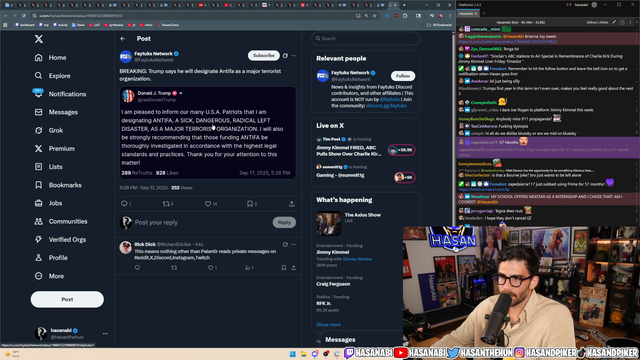
Task: Click the X Search box
Action: 366,38
